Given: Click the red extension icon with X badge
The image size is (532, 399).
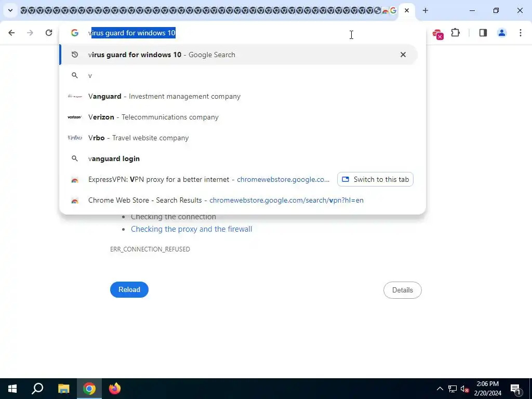Looking at the screenshot, I should tap(437, 34).
